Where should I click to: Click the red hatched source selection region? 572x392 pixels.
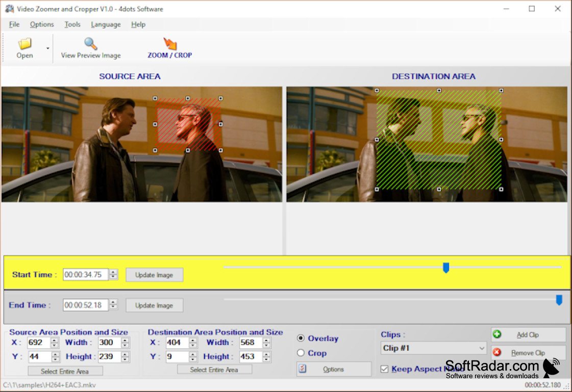pos(189,124)
